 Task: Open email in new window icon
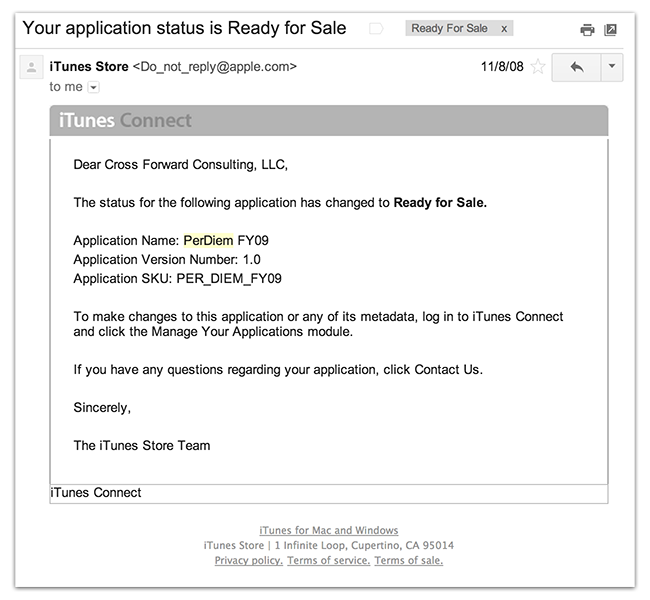pyautogui.click(x=610, y=30)
